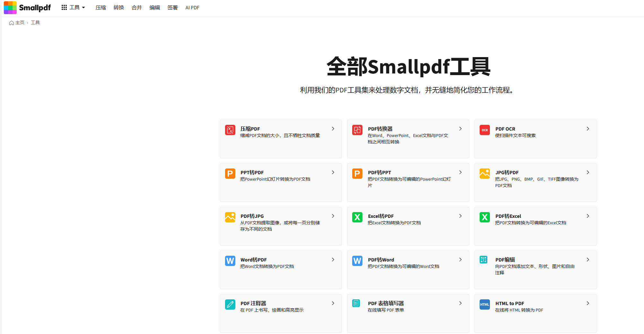This screenshot has width=644, height=334.
Task: Click the Smallpdf logo icon
Action: [x=10, y=7]
